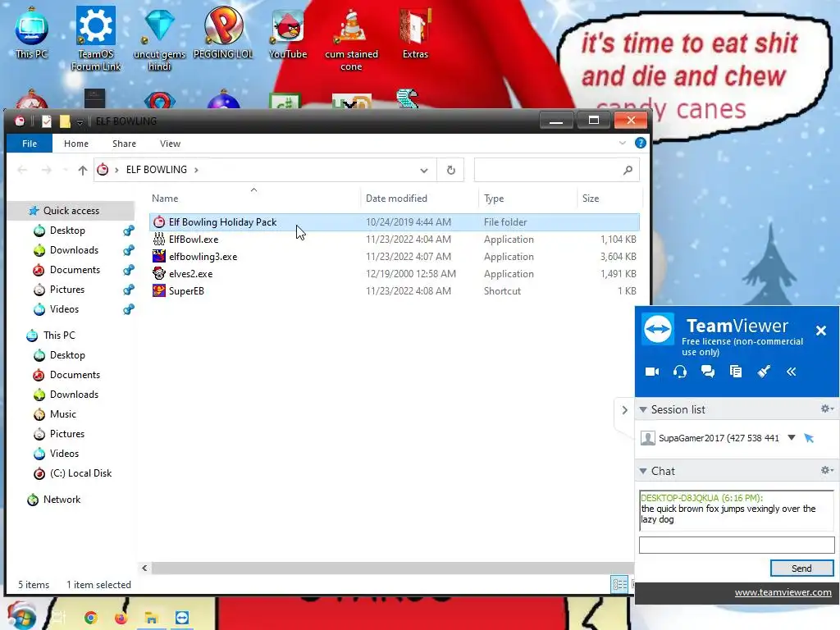Open the Extras desktop icon
Screen dimensions: 840x630
(x=415, y=33)
